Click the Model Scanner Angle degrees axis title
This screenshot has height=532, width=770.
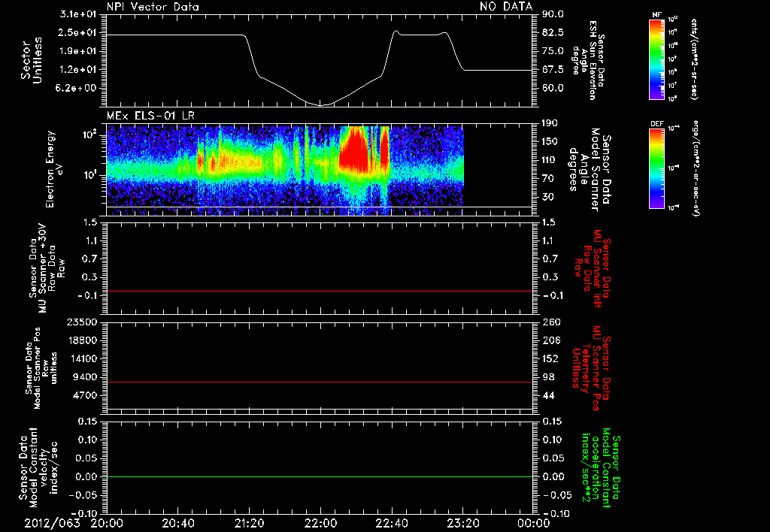pyautogui.click(x=590, y=170)
